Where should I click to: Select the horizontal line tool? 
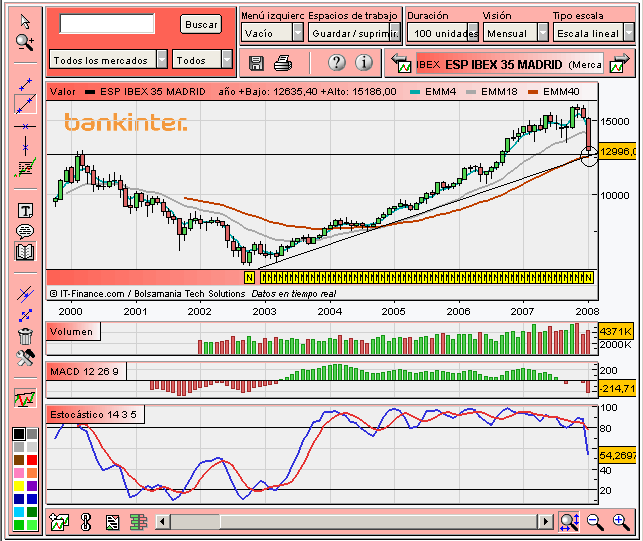25,126
